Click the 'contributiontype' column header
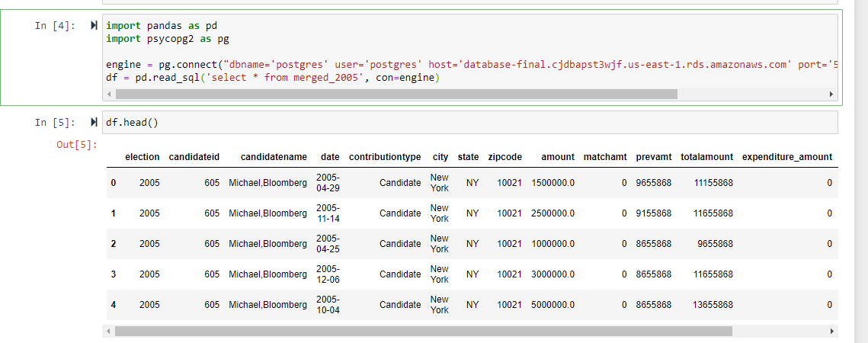Viewport: 868px width, 343px height. click(385, 157)
